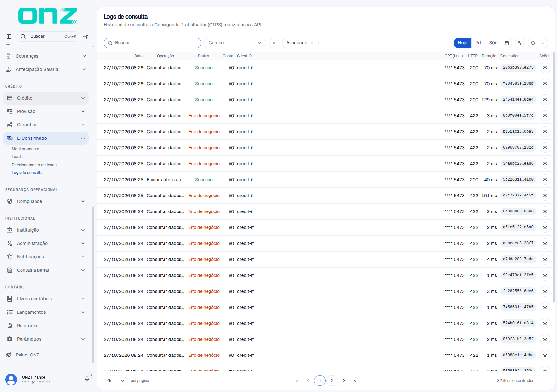Viewport: 557px width, 392px height.
Task: Jump to the last page
Action: (355, 381)
